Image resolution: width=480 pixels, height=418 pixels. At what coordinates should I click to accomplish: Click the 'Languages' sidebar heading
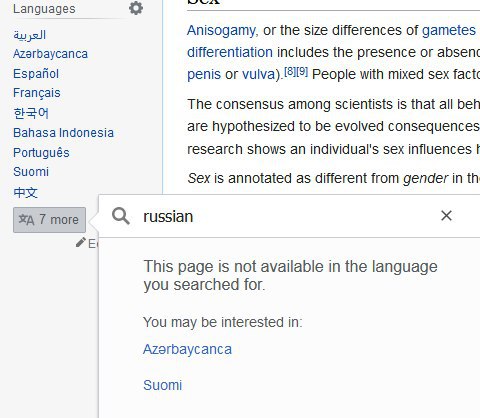pos(44,9)
